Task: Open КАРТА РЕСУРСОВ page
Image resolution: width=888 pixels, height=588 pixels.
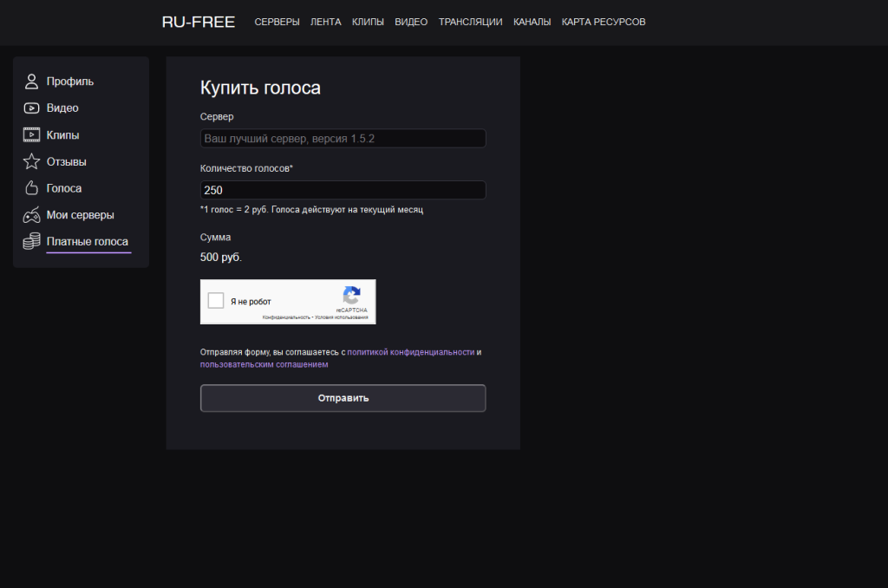Action: tap(603, 22)
